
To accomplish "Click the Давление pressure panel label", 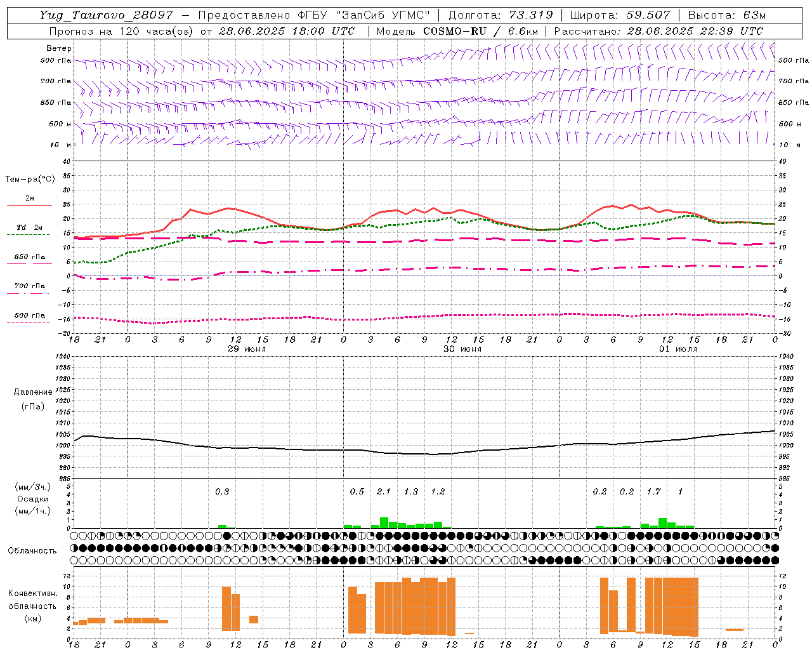I will [33, 392].
